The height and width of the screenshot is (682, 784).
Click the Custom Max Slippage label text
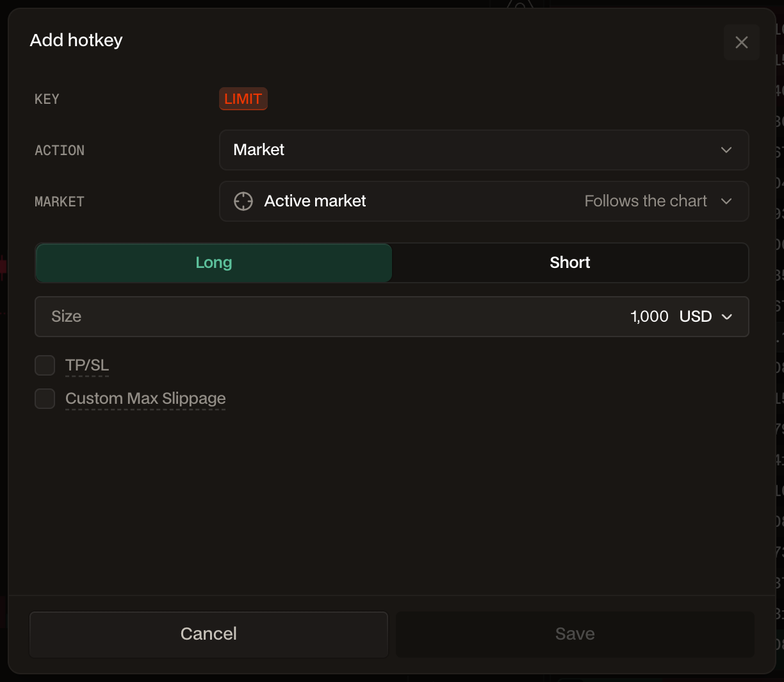coord(145,399)
